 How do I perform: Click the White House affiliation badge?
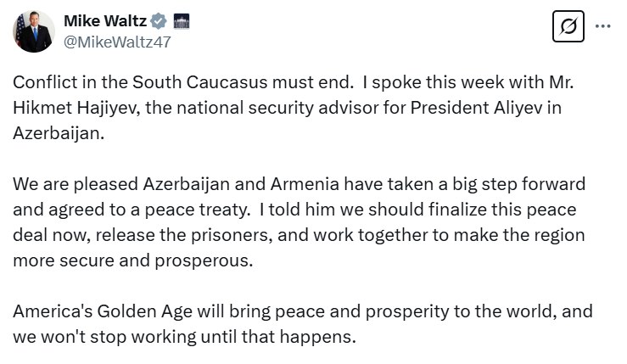tap(182, 21)
